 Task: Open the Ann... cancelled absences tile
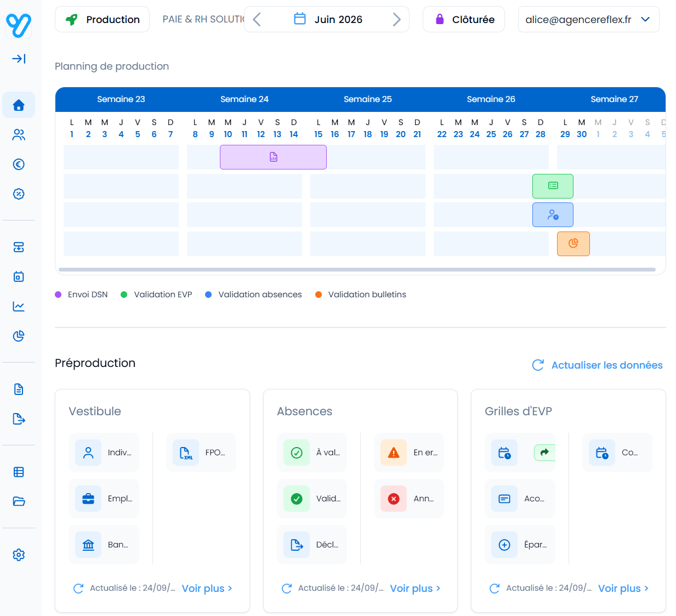(409, 499)
